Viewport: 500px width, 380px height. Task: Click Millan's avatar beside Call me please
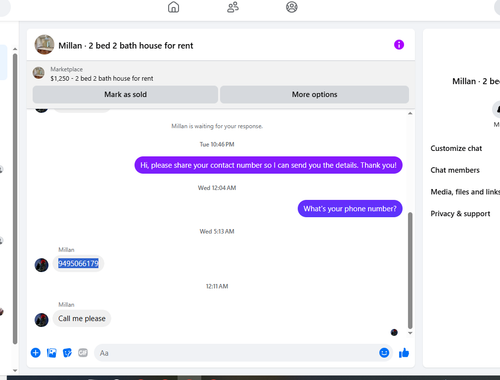tap(42, 320)
